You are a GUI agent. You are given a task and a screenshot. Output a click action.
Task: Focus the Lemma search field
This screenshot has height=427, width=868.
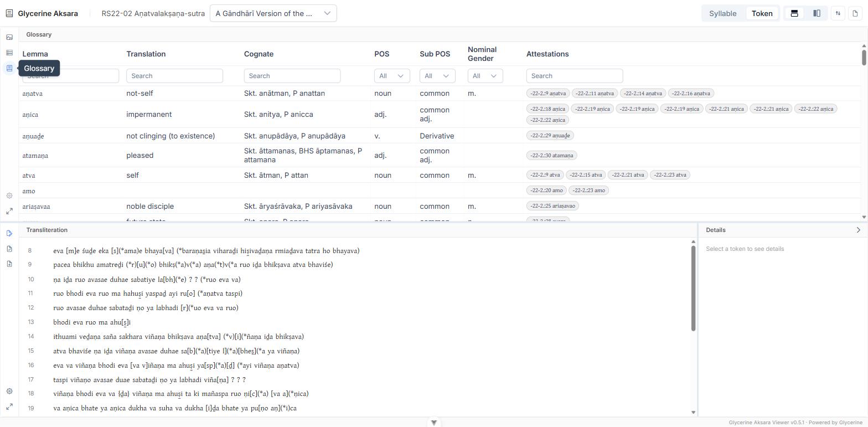point(71,76)
